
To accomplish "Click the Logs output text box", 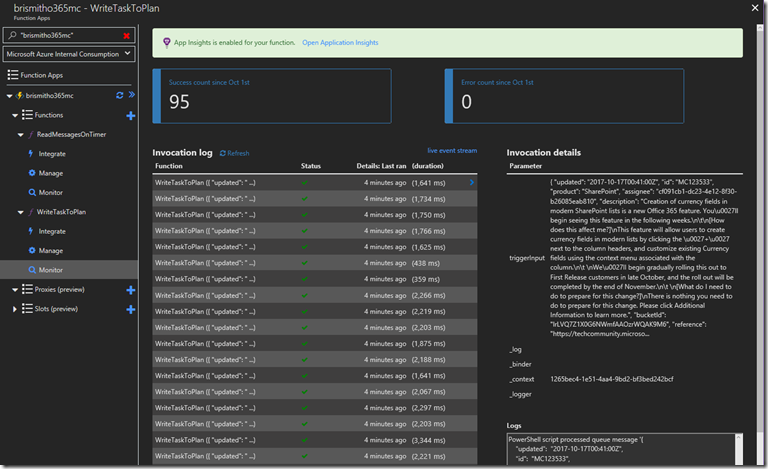I will (x=620, y=449).
